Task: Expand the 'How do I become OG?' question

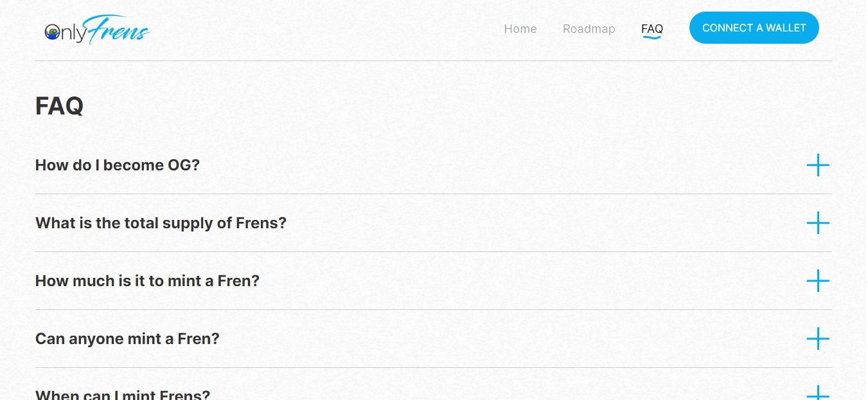Action: point(118,165)
